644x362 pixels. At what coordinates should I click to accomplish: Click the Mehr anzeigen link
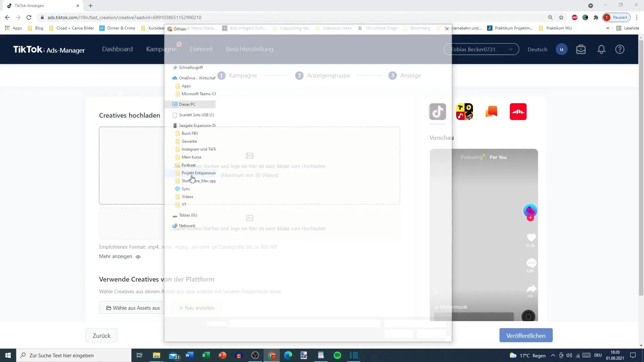tap(115, 256)
